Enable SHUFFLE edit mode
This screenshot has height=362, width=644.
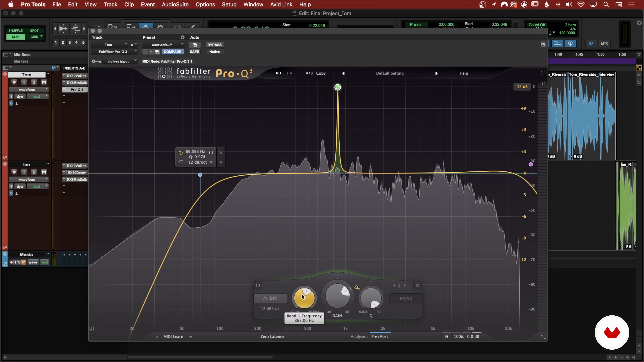(x=15, y=31)
